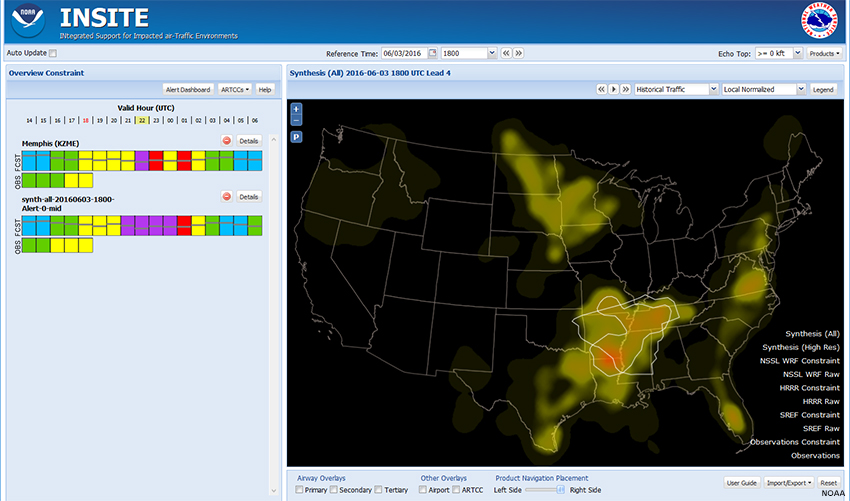Select SREF Constraint product

[x=809, y=415]
